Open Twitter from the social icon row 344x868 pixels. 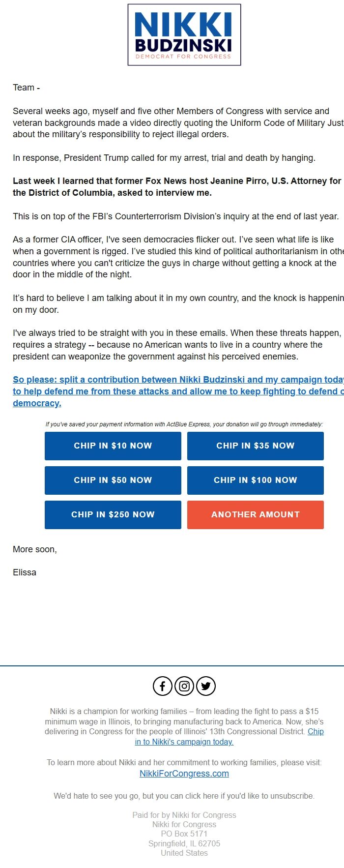pyautogui.click(x=206, y=686)
